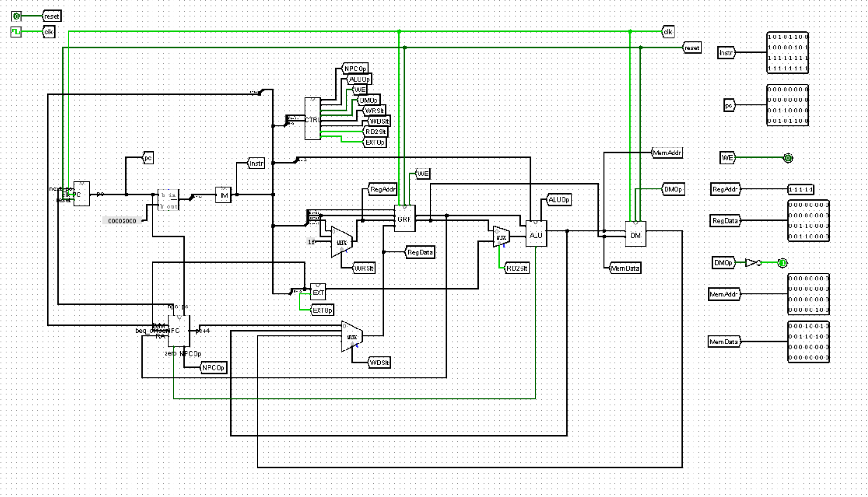Select the WDSlt tunnel below the bottom MUX
Screen dimensions: 868x497
point(379,363)
